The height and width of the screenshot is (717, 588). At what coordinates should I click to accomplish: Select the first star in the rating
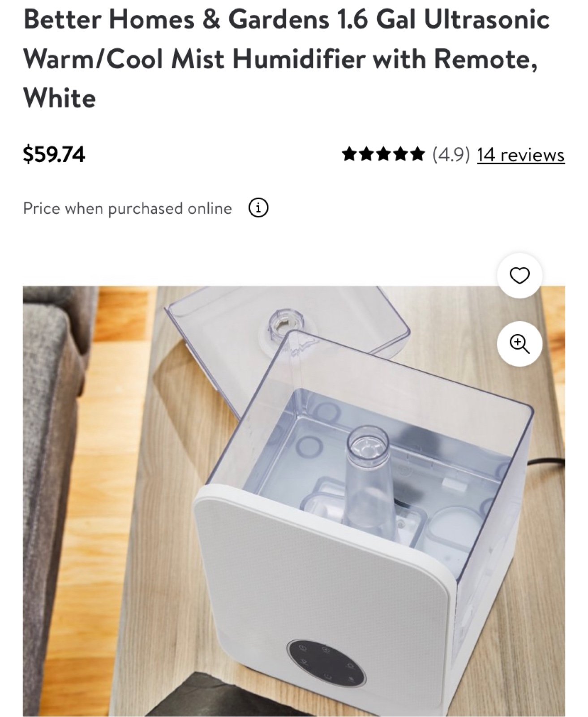350,155
